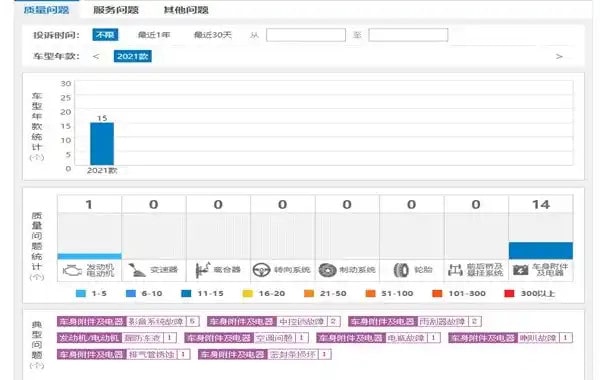Go to next model years with the right arrow
Viewport: 600px width, 380px height.
pos(559,57)
